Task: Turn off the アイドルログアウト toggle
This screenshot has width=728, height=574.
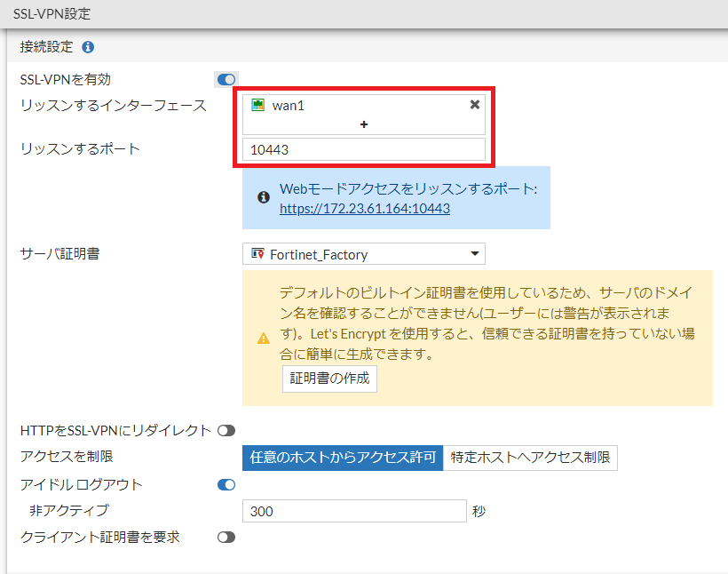Action: pyautogui.click(x=226, y=485)
